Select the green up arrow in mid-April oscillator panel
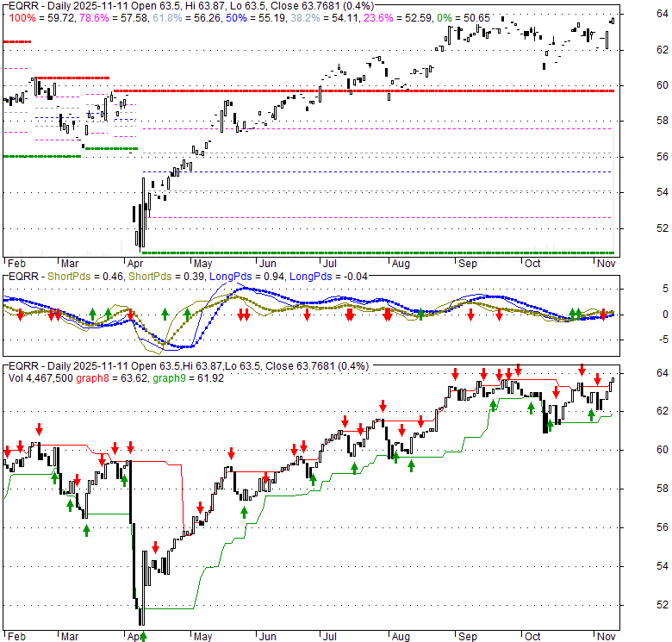Image resolution: width=672 pixels, height=642 pixels. (x=165, y=313)
